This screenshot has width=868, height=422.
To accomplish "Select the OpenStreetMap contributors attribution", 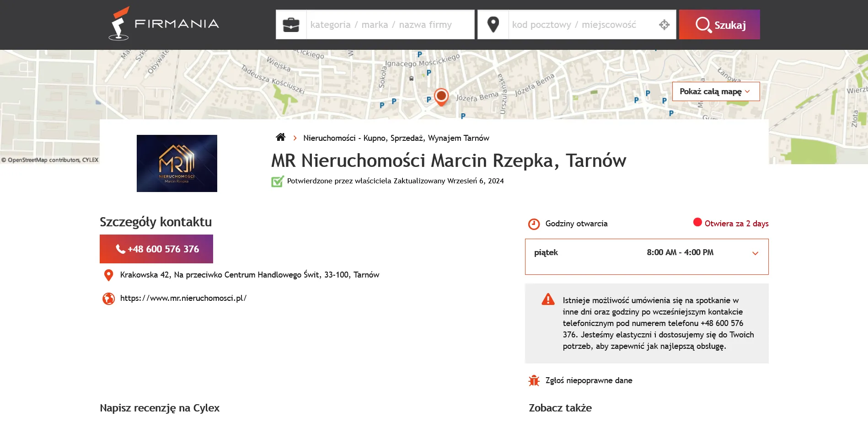I will pos(50,160).
